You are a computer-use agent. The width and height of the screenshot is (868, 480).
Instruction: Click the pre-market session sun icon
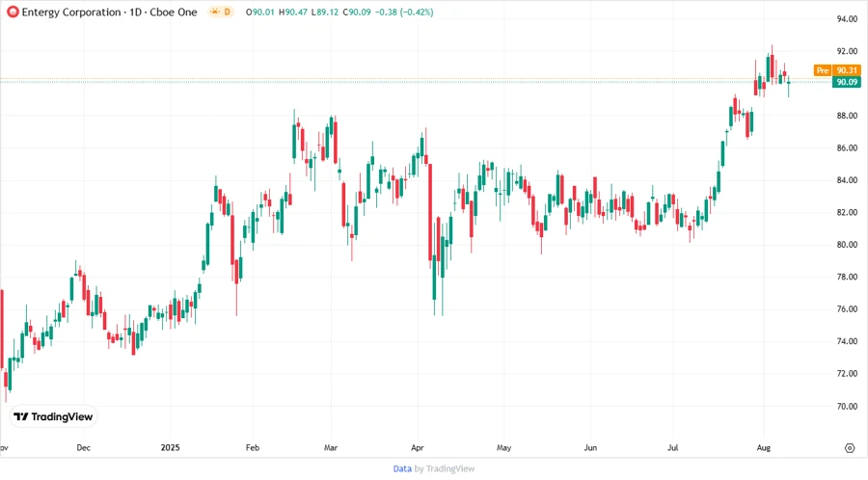pos(214,12)
